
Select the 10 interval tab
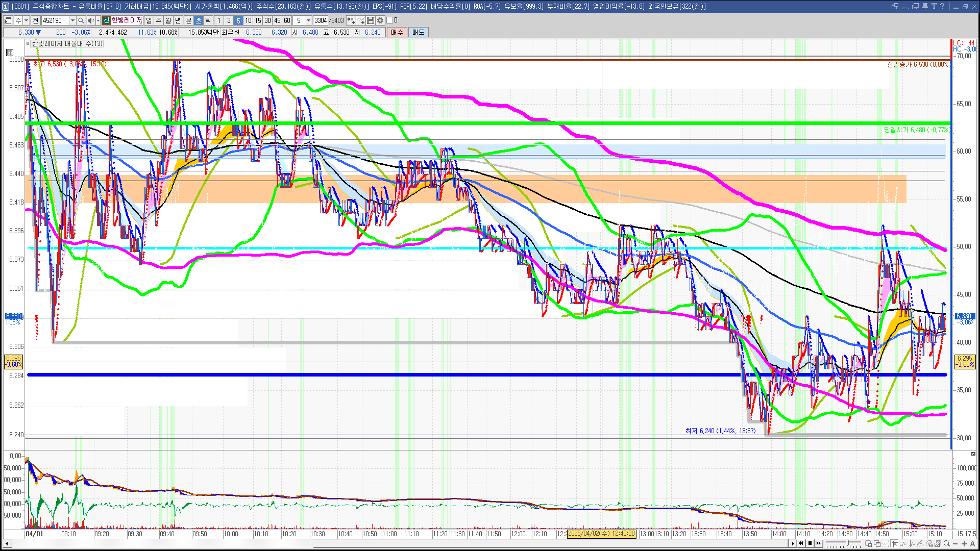(248, 20)
